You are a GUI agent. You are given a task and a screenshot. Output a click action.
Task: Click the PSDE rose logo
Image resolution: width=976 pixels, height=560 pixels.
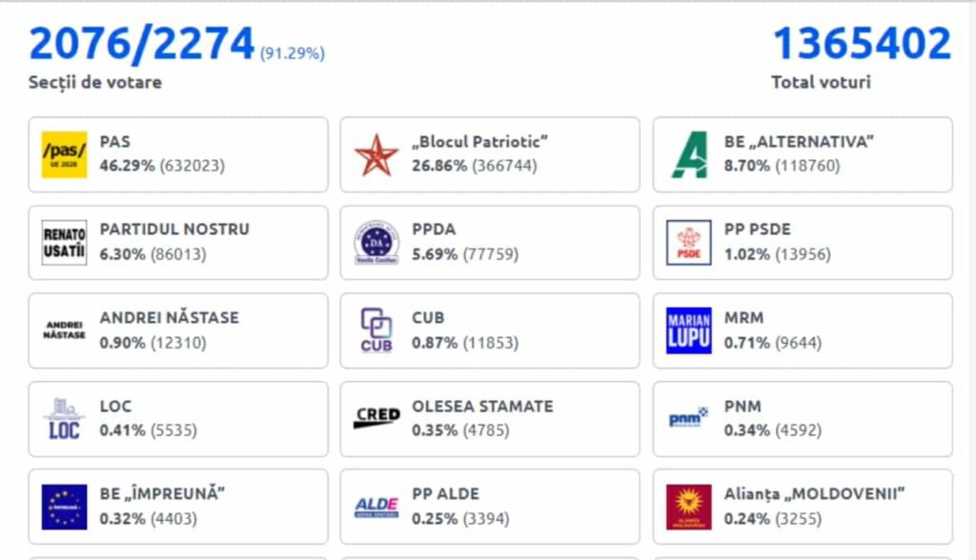click(x=688, y=243)
